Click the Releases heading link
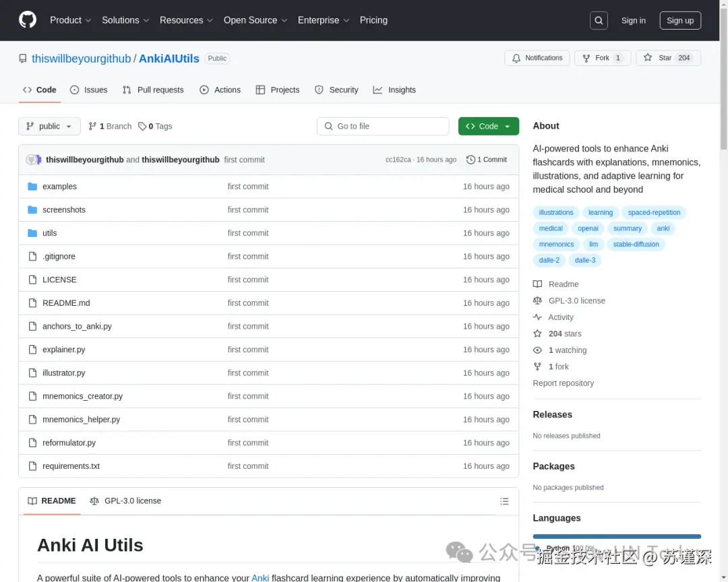Screen dimensions: 728x582 pyautogui.click(x=552, y=414)
